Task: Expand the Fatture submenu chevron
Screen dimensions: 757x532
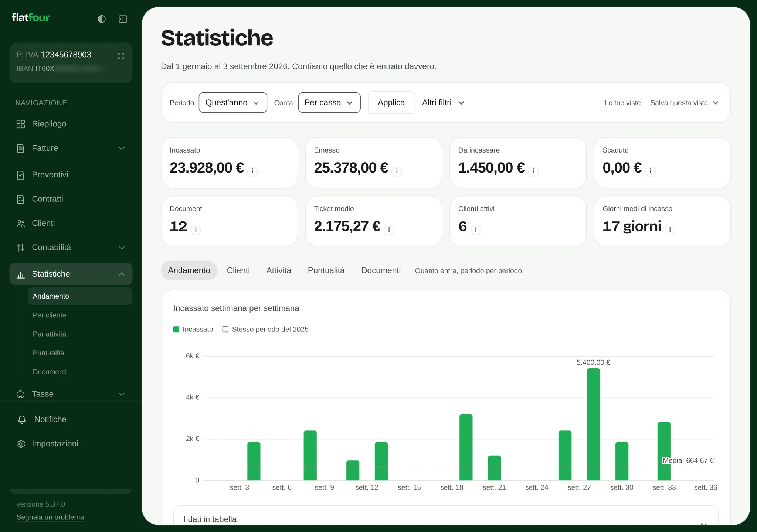Action: (122, 149)
